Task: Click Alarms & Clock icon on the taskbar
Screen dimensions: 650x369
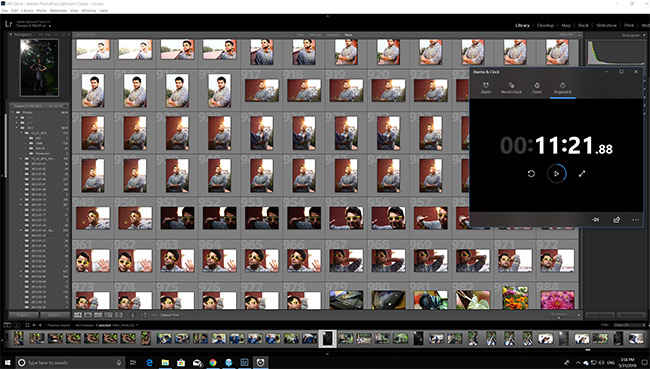Action: pyautogui.click(x=260, y=363)
